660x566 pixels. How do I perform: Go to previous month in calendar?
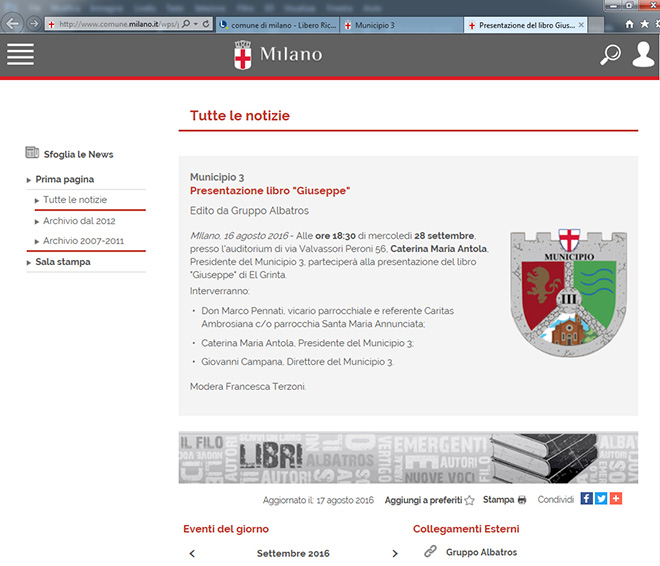tap(192, 553)
